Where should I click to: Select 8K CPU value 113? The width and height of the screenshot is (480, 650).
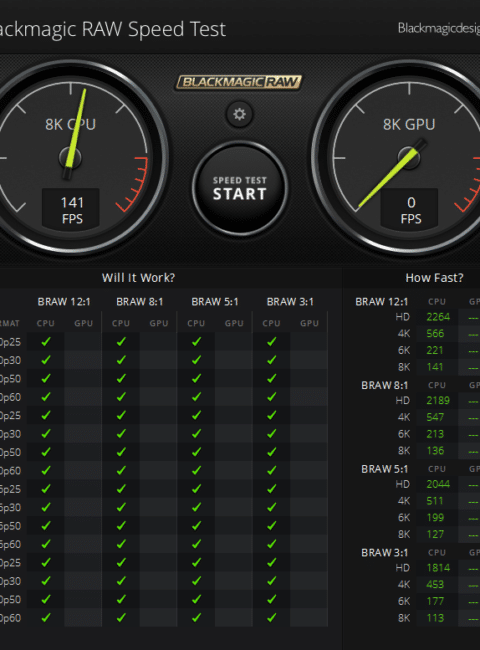pos(435,618)
